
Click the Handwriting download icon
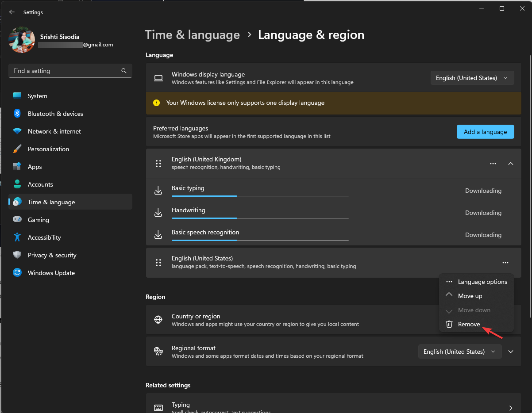pyautogui.click(x=158, y=213)
